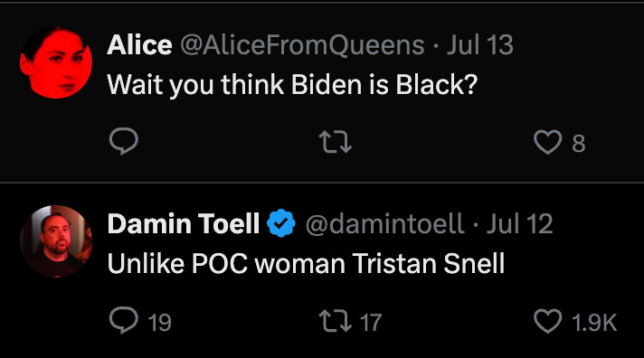
Task: Visit the @damintoell handle
Action: click(384, 224)
